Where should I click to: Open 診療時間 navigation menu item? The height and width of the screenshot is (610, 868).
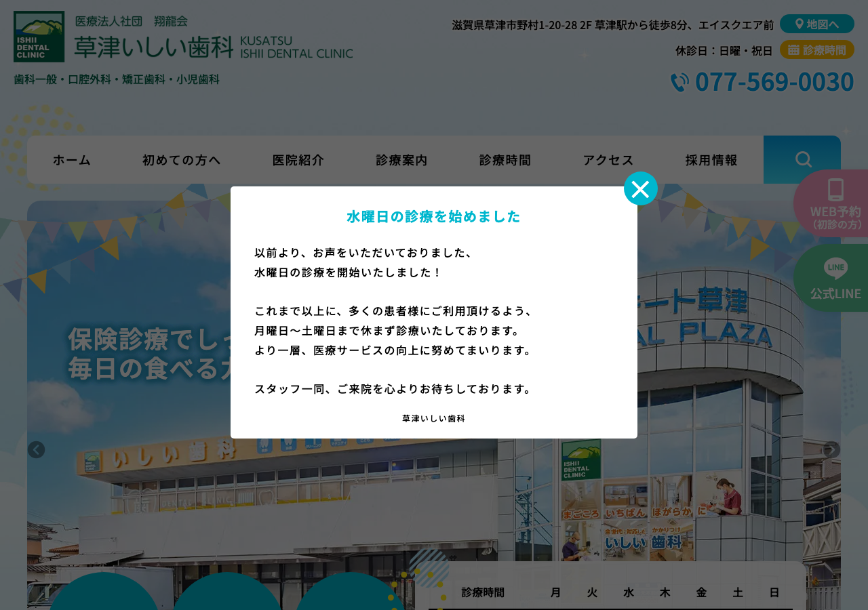(x=505, y=160)
